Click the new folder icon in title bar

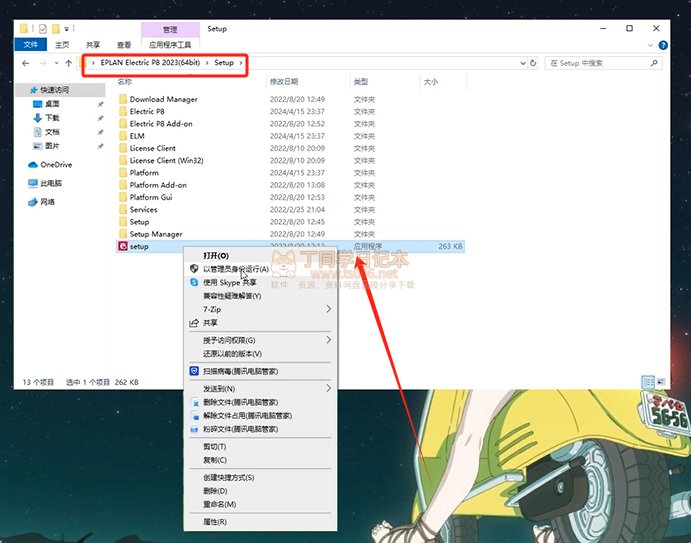tap(56, 29)
